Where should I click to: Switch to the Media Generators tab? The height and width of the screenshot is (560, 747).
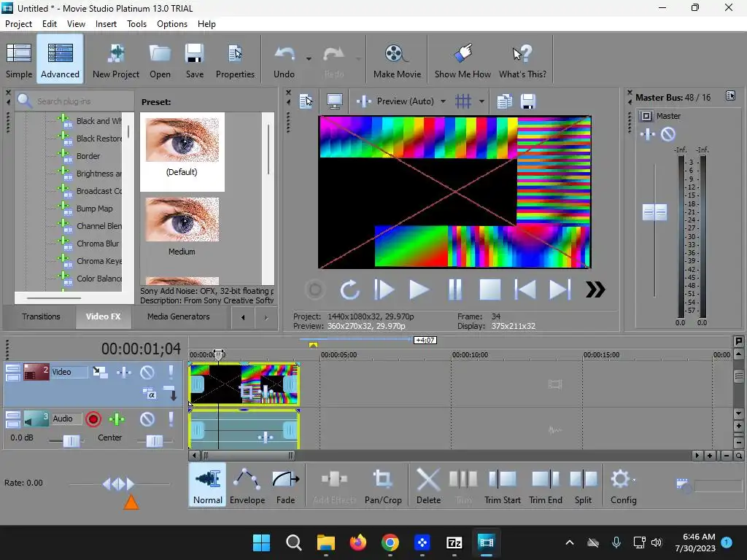pyautogui.click(x=178, y=316)
